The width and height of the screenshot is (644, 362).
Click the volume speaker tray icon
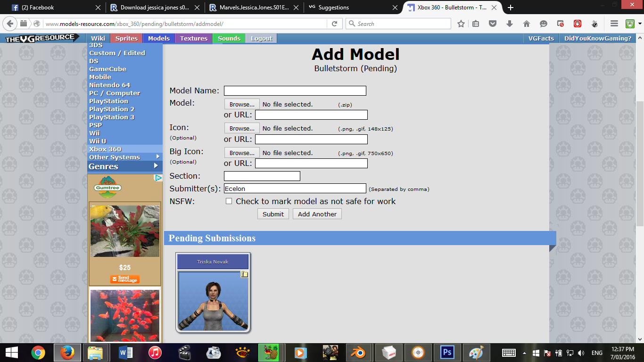(581, 353)
